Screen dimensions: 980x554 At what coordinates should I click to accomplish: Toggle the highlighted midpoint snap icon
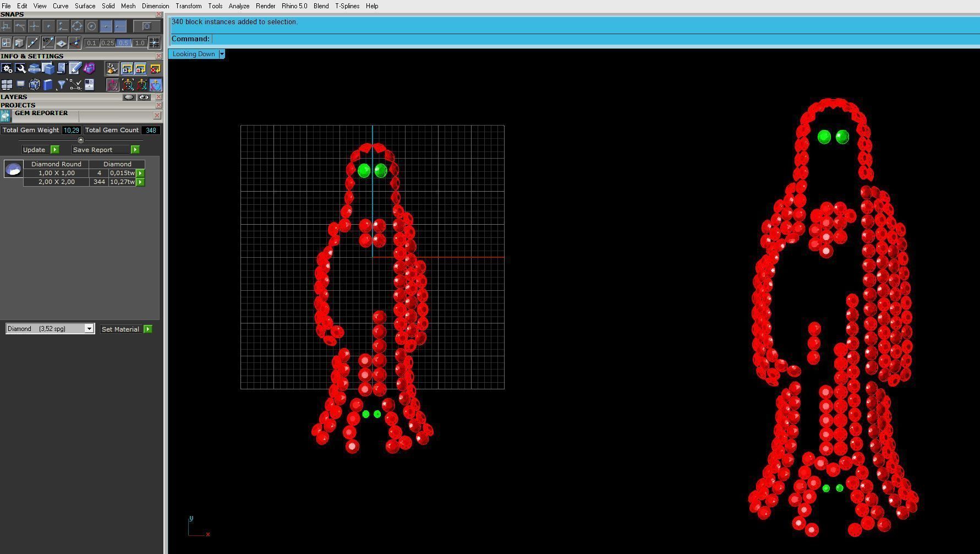[x=106, y=26]
